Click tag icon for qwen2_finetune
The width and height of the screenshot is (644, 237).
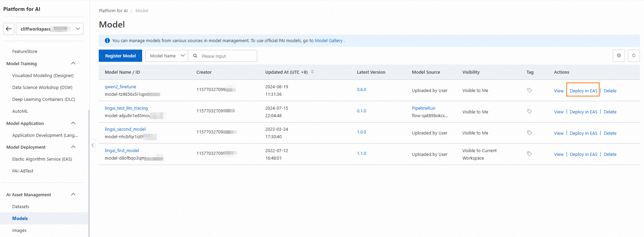529,90
